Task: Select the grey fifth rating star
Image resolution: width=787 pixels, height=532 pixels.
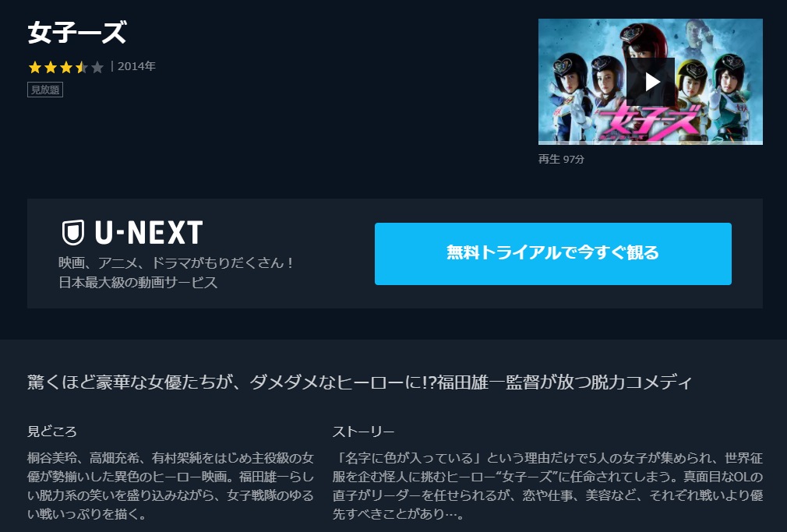Action: pyautogui.click(x=97, y=67)
